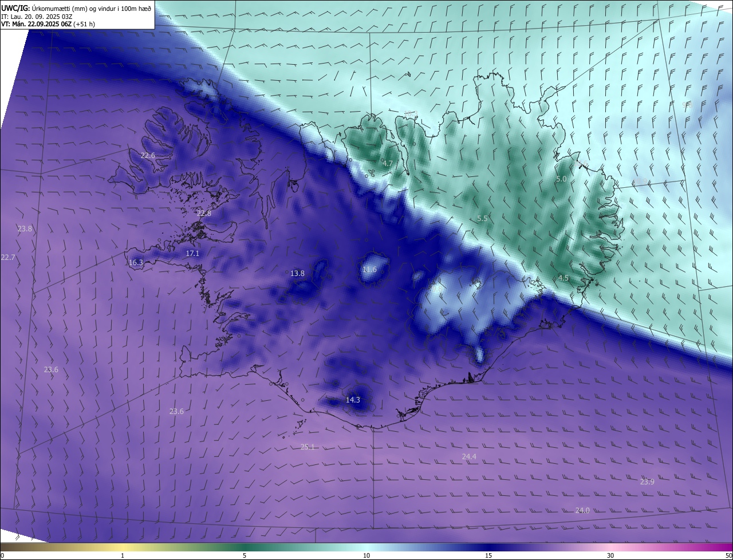Click the 23.9 value in the southeast

coord(647,482)
